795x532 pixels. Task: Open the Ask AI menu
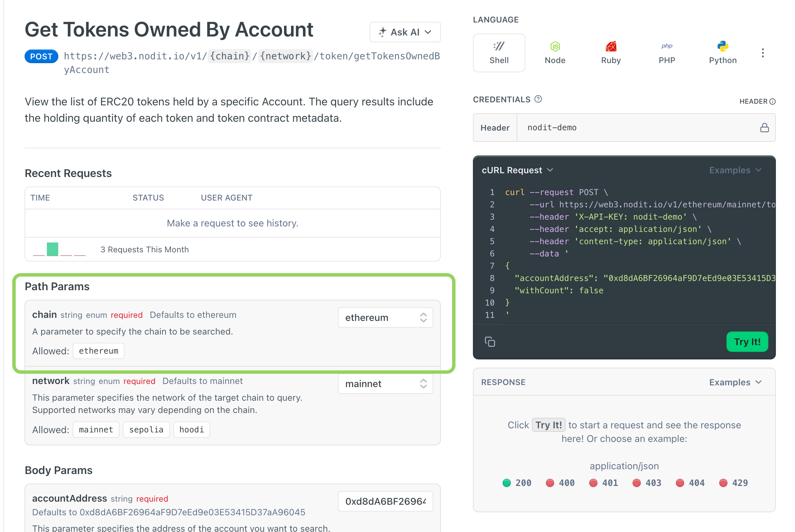pos(405,32)
